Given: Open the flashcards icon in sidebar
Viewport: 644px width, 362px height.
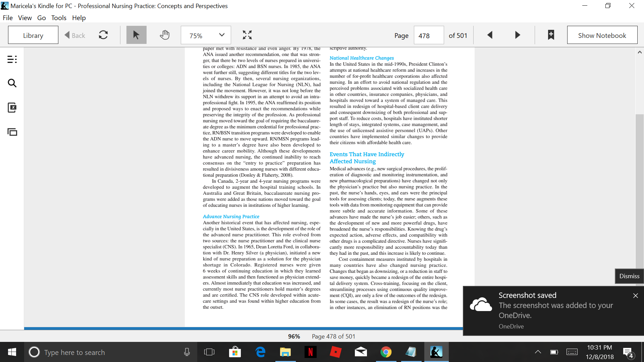Looking at the screenshot, I should pyautogui.click(x=12, y=132).
